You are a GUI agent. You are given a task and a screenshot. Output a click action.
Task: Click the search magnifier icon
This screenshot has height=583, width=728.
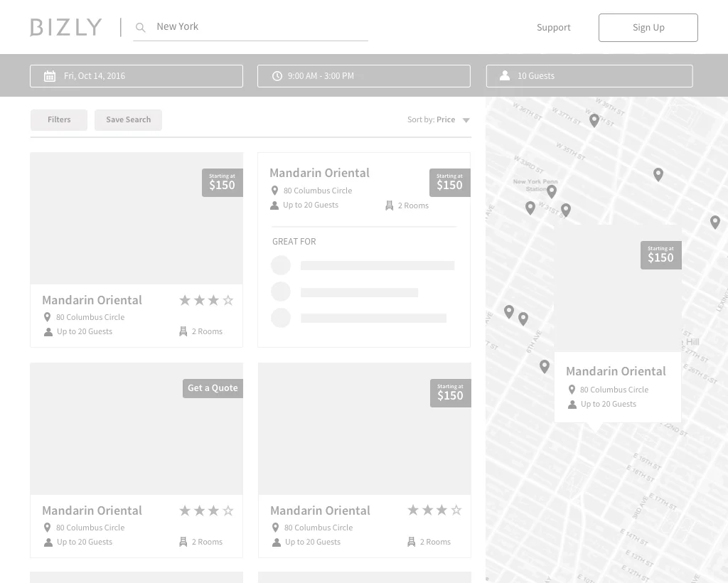pyautogui.click(x=140, y=28)
